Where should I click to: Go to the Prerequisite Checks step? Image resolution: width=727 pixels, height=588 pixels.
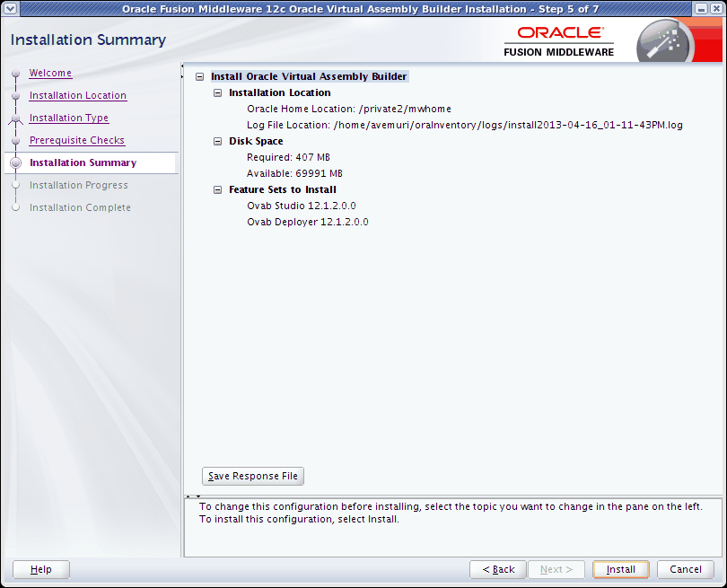click(x=77, y=140)
